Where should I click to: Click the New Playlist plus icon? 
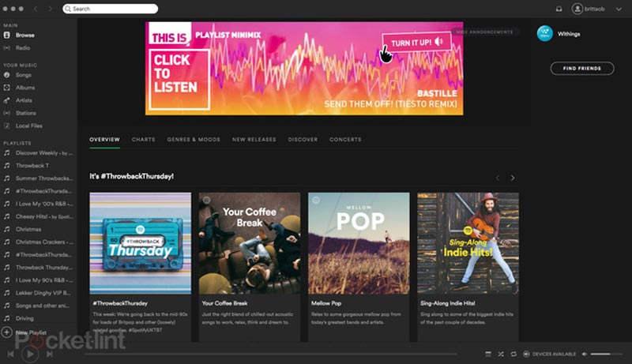[x=6, y=333]
